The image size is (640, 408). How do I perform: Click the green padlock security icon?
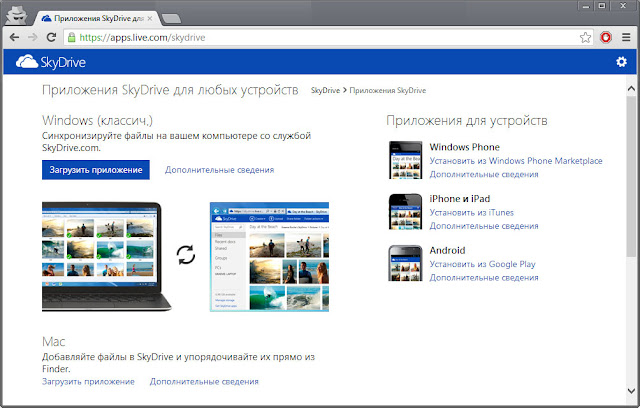(71, 38)
